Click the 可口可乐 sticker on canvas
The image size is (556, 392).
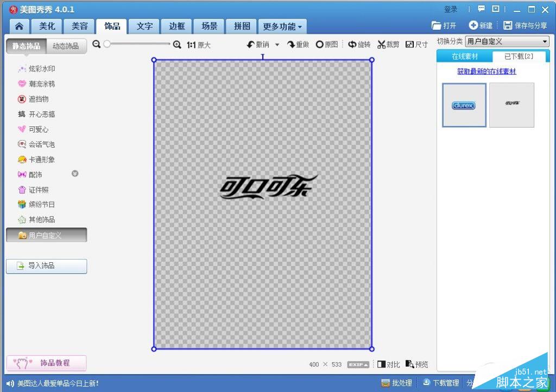click(268, 186)
